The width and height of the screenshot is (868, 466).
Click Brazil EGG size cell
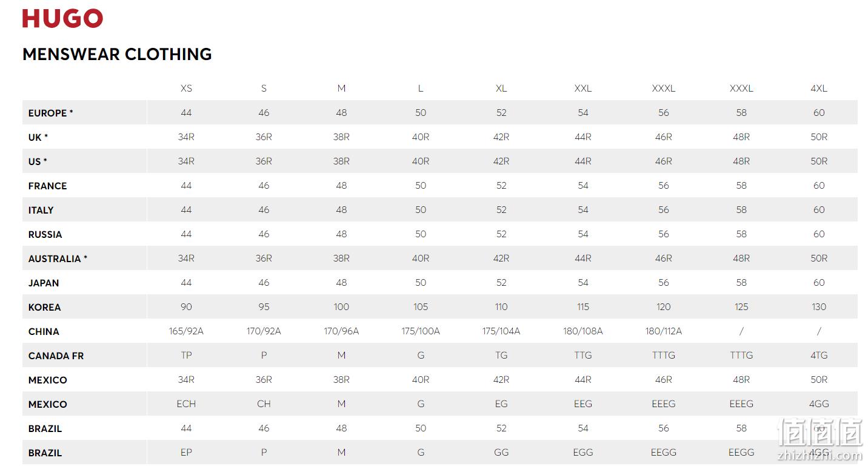583,453
